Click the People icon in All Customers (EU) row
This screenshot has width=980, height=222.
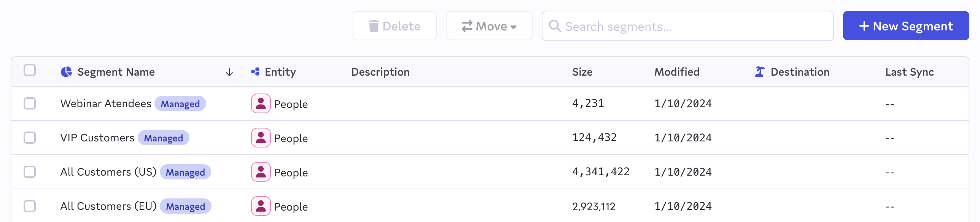261,206
